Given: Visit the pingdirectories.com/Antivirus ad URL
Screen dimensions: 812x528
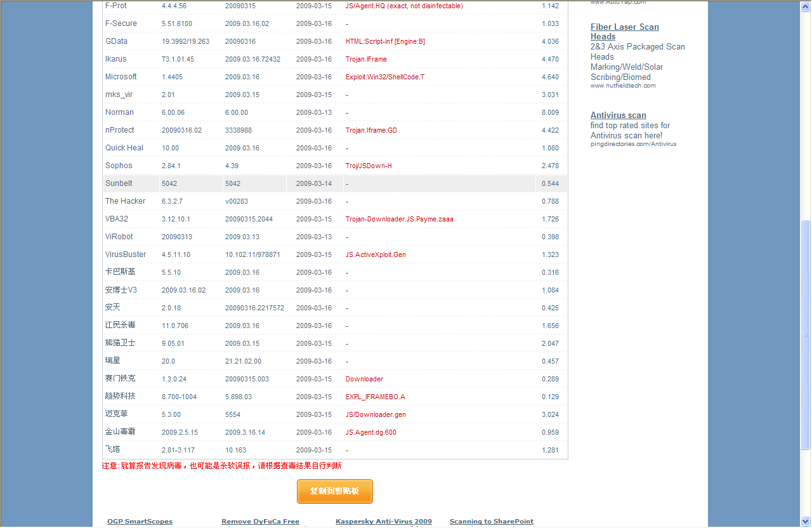Looking at the screenshot, I should (x=634, y=144).
